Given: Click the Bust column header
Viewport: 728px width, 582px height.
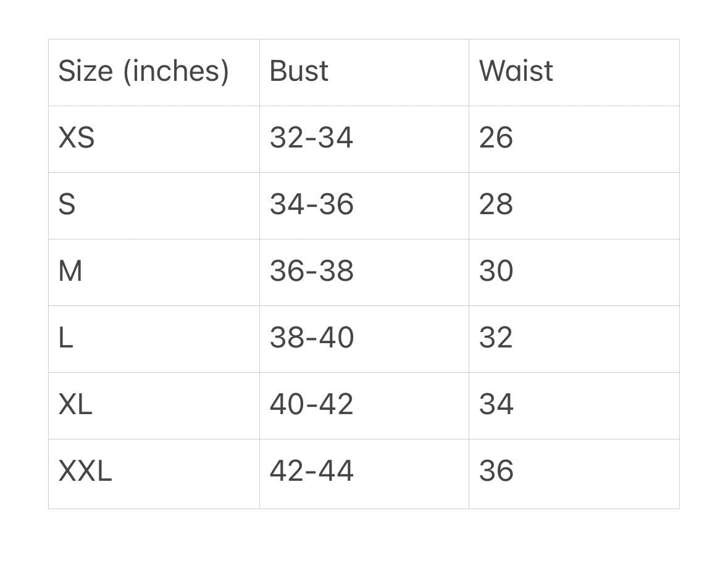Looking at the screenshot, I should coord(299,71).
